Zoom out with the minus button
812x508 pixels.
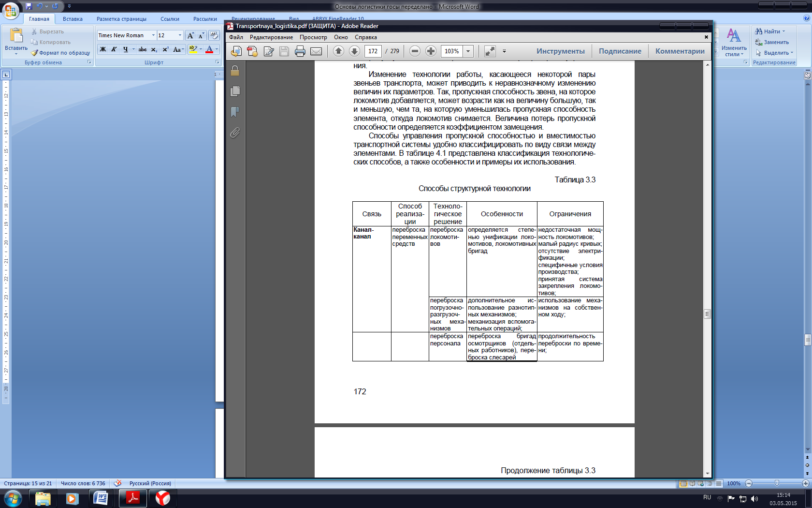[415, 51]
